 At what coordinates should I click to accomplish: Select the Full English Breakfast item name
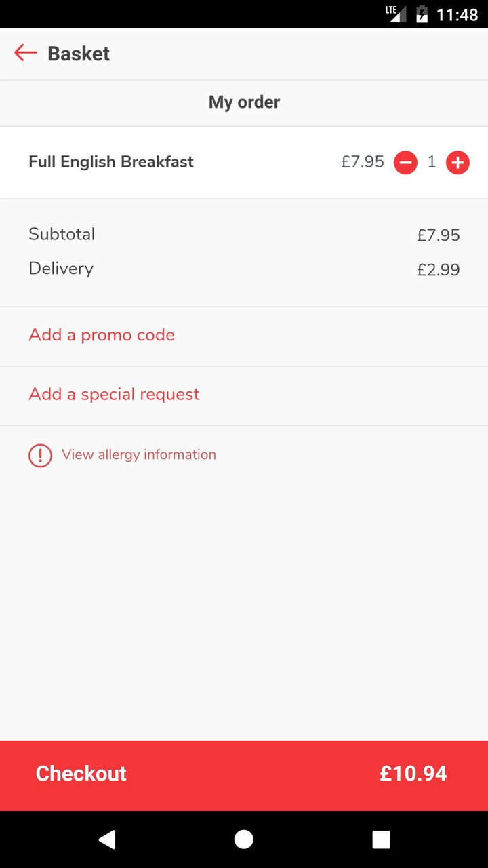tap(111, 162)
